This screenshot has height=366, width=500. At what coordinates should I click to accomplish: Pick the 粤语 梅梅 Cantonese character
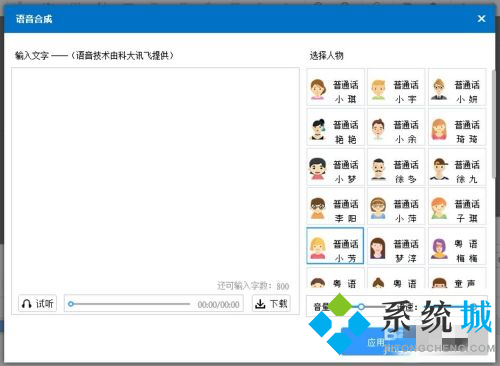[457, 246]
